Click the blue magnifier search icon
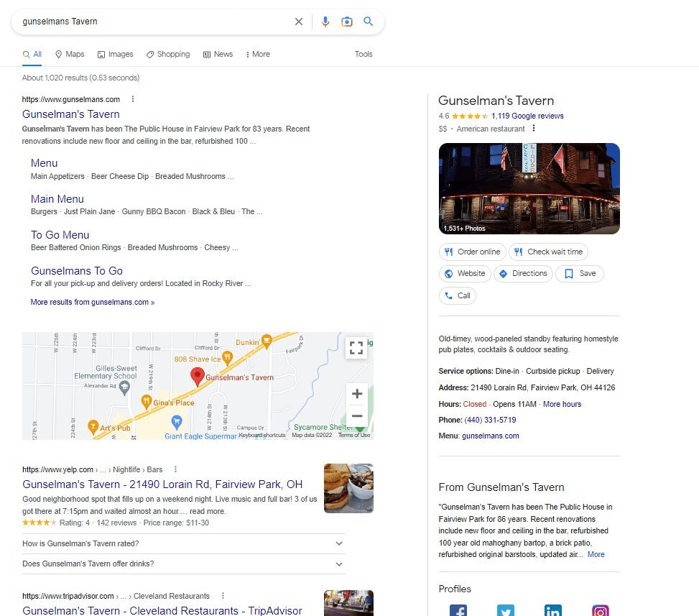 coord(369,22)
